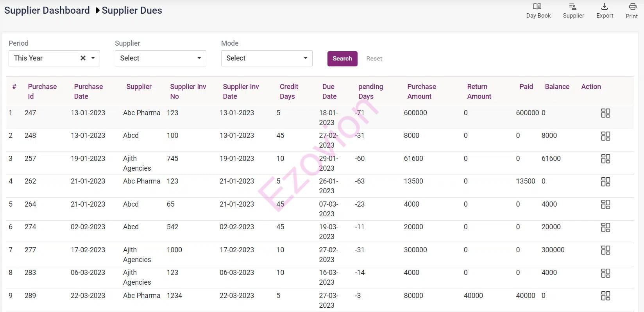Open action icon for purchase 247
644x312 pixels.
point(605,113)
